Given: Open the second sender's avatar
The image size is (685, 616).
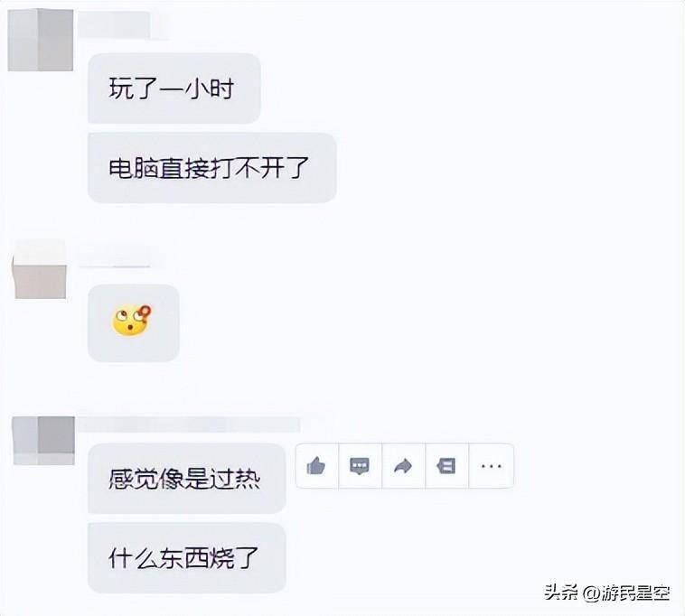Looking at the screenshot, I should [40, 270].
